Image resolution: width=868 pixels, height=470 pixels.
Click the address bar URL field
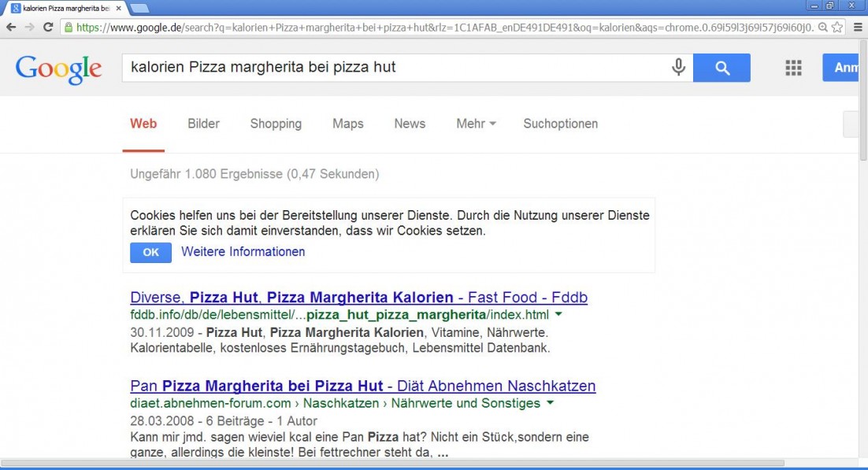point(444,27)
